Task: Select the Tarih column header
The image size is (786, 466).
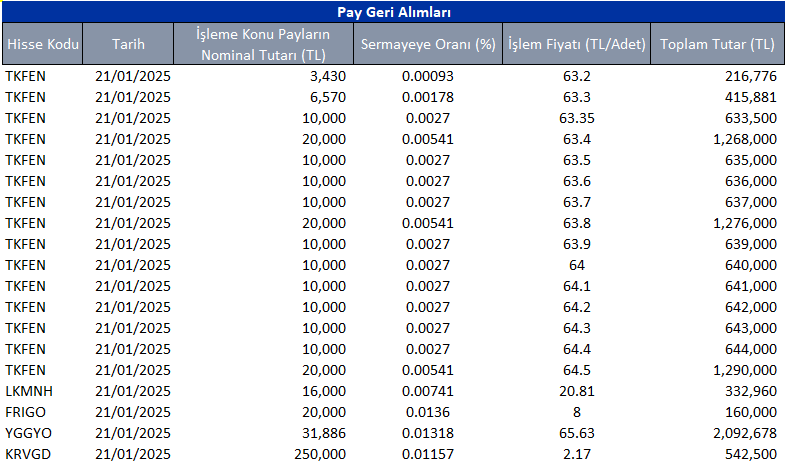Action: [128, 45]
